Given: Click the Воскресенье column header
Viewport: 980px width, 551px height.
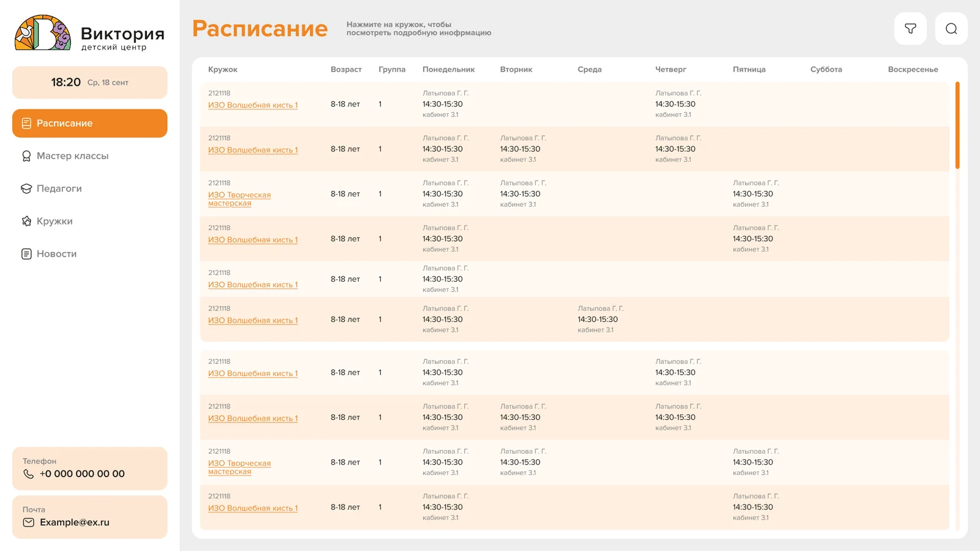Looking at the screenshot, I should click(913, 70).
